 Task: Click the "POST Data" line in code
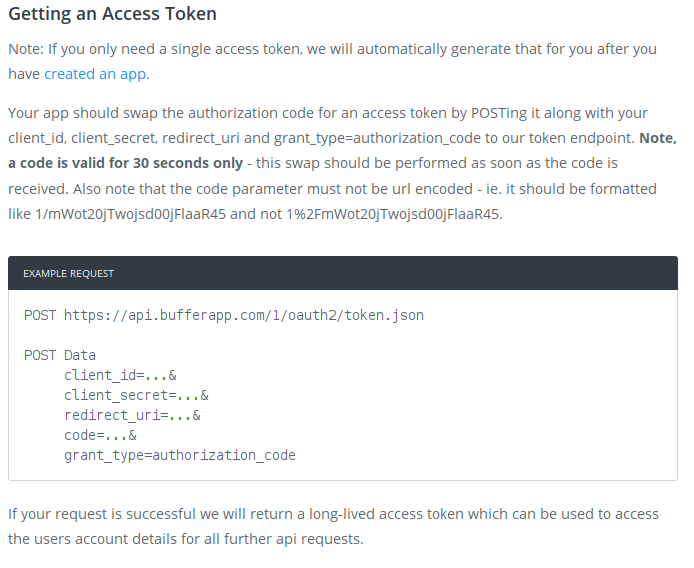pyautogui.click(x=60, y=355)
